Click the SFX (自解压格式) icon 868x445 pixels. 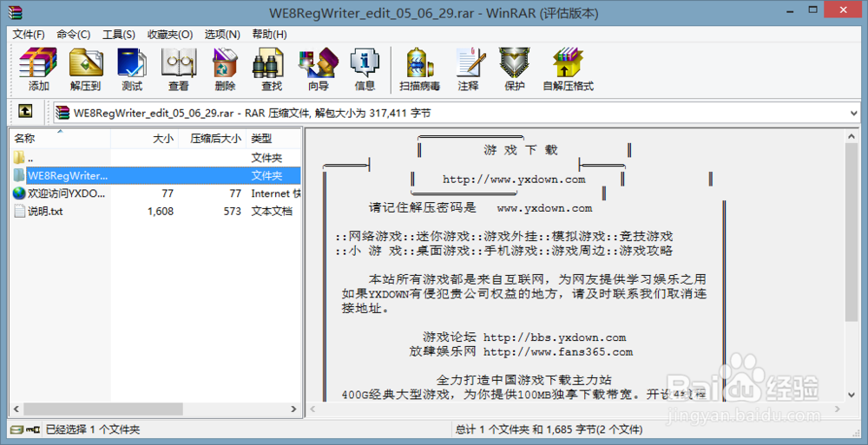(x=568, y=69)
